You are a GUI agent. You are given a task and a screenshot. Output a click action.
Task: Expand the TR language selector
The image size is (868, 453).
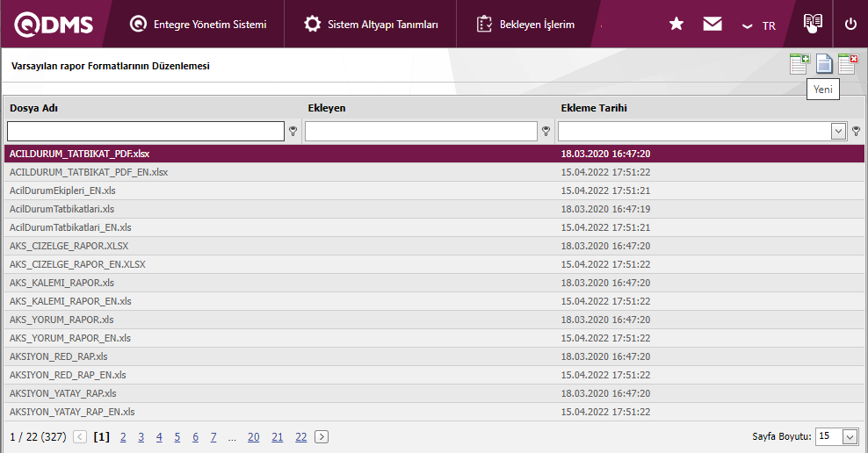coord(759,26)
